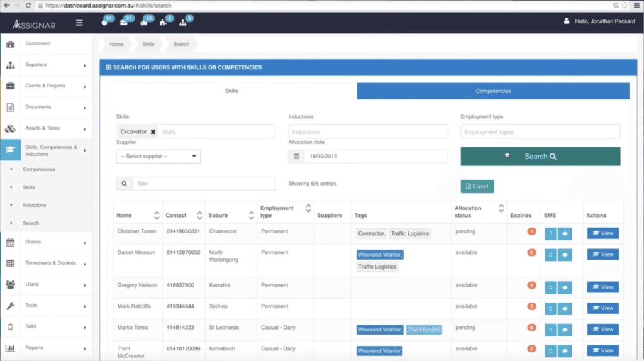Click the Assets & Tasks icon

[10, 128]
